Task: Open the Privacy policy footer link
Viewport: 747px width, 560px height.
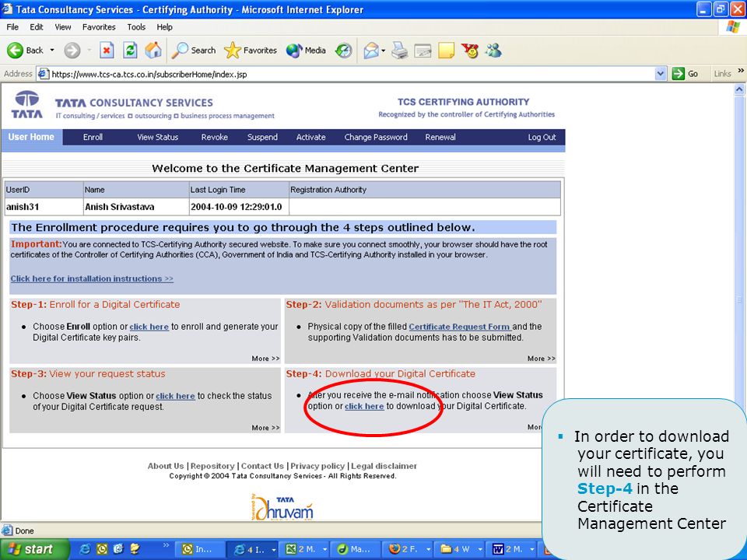Action: 317,466
